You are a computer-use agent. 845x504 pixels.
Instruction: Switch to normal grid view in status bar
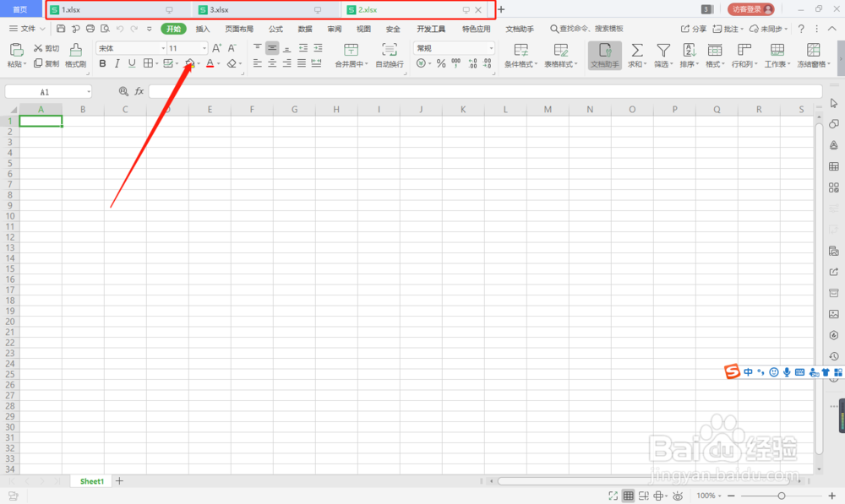(629, 496)
